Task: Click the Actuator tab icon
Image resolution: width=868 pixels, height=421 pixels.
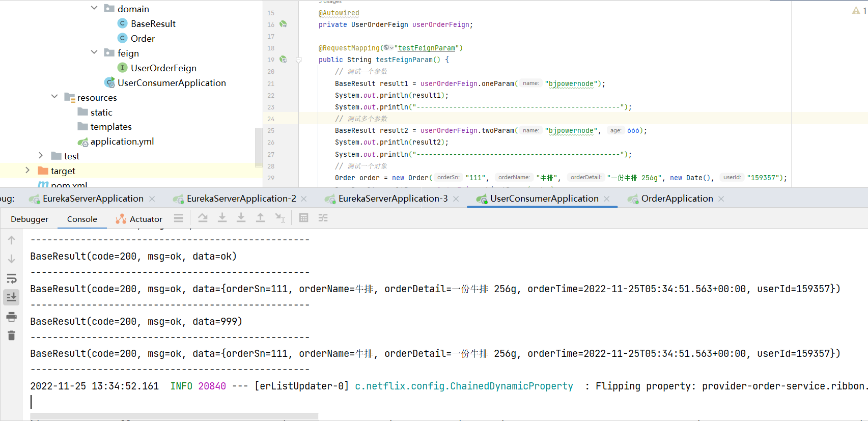Action: pyautogui.click(x=121, y=219)
